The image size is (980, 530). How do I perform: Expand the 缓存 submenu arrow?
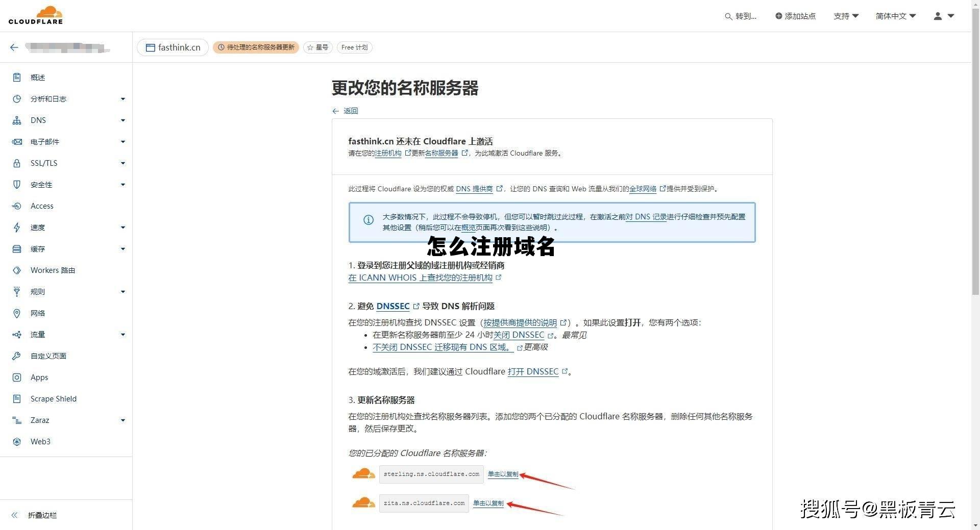[123, 249]
